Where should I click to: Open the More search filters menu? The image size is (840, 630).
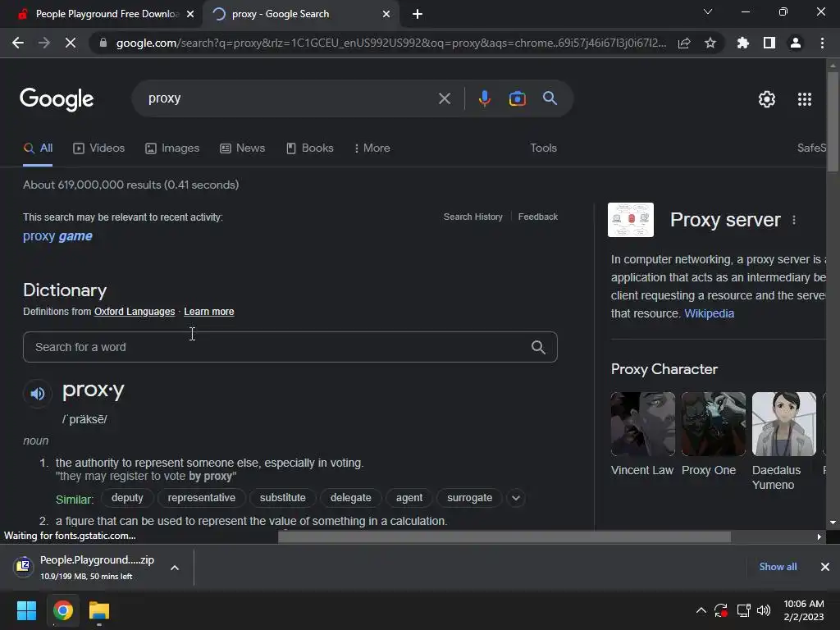coord(372,148)
